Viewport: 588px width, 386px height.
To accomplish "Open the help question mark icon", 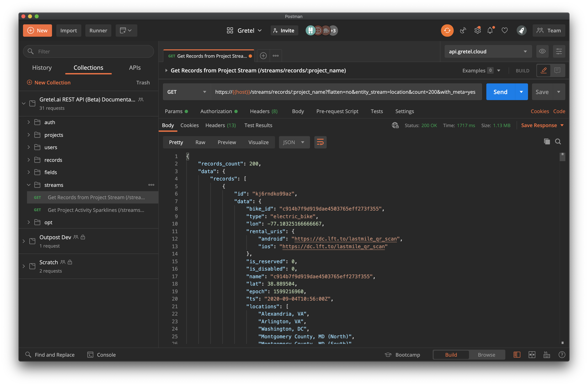I will [561, 355].
